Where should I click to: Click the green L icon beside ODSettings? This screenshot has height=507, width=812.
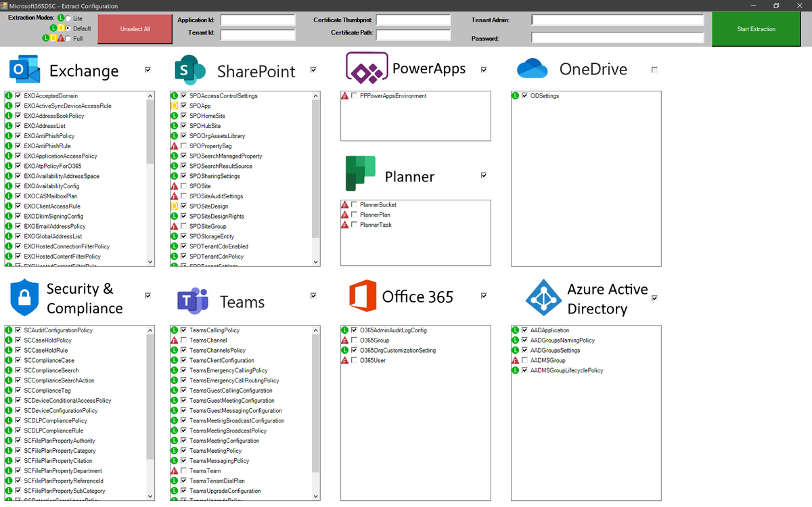pos(516,96)
